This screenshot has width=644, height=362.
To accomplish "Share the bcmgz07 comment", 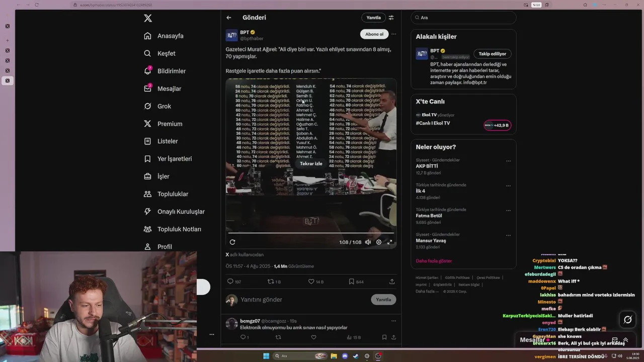I will (x=393, y=337).
